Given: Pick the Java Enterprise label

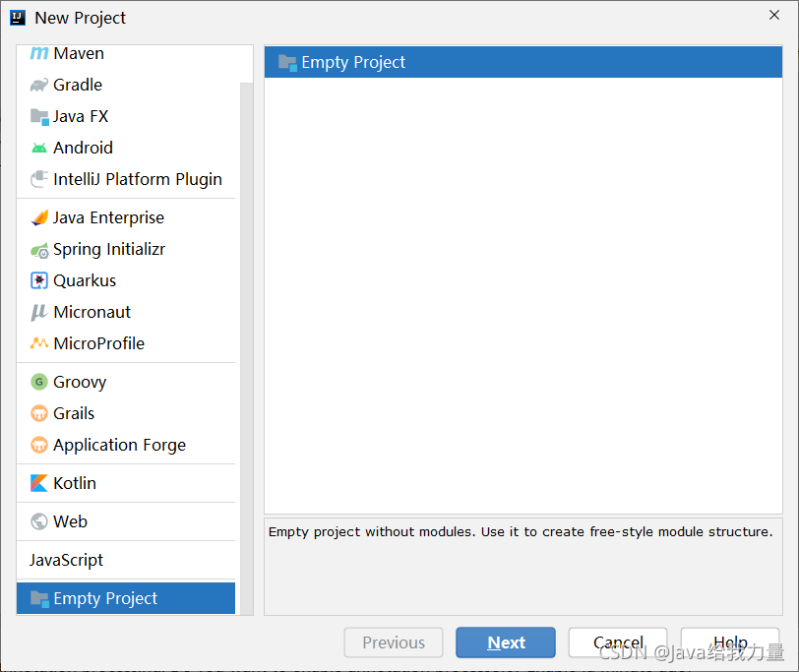Looking at the screenshot, I should pos(108,217).
